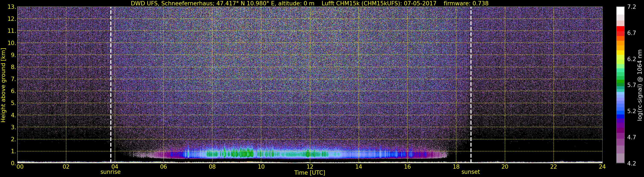Click the height tick label 13

coord(12,7)
